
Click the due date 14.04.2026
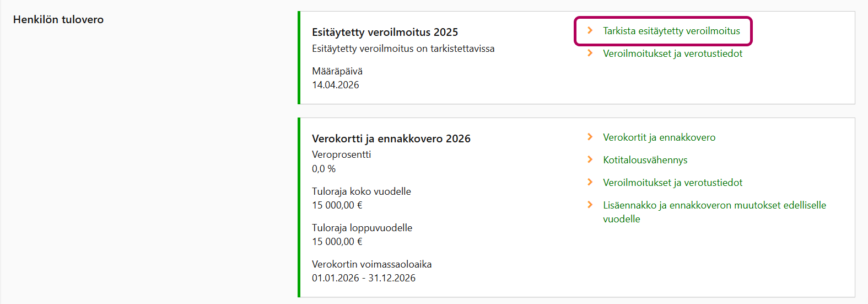335,85
